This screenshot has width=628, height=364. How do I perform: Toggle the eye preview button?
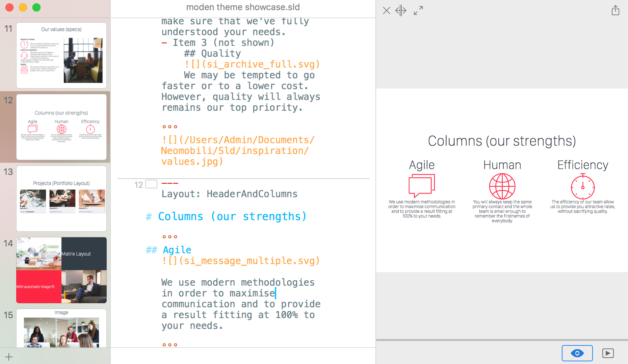tap(577, 353)
